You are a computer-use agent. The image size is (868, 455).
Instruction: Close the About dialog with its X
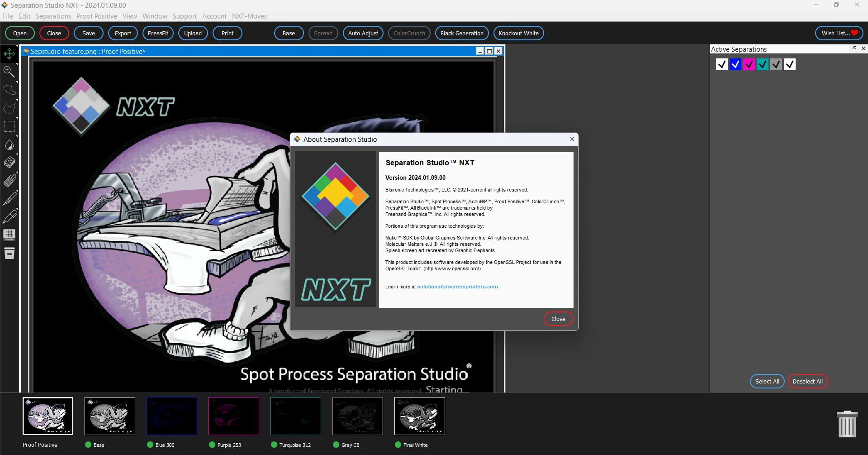572,139
